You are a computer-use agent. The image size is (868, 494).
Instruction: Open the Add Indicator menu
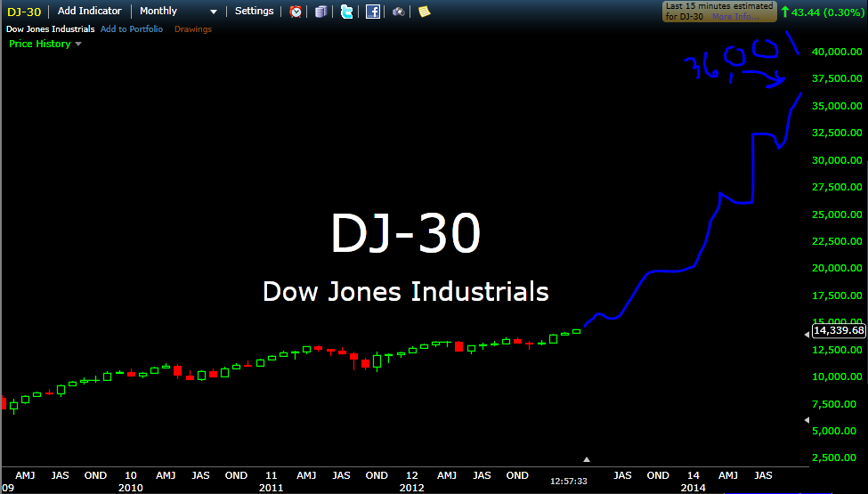(x=89, y=11)
